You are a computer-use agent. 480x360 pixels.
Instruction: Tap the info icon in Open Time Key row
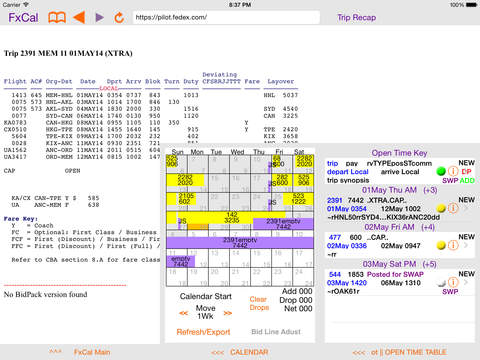pos(453,171)
